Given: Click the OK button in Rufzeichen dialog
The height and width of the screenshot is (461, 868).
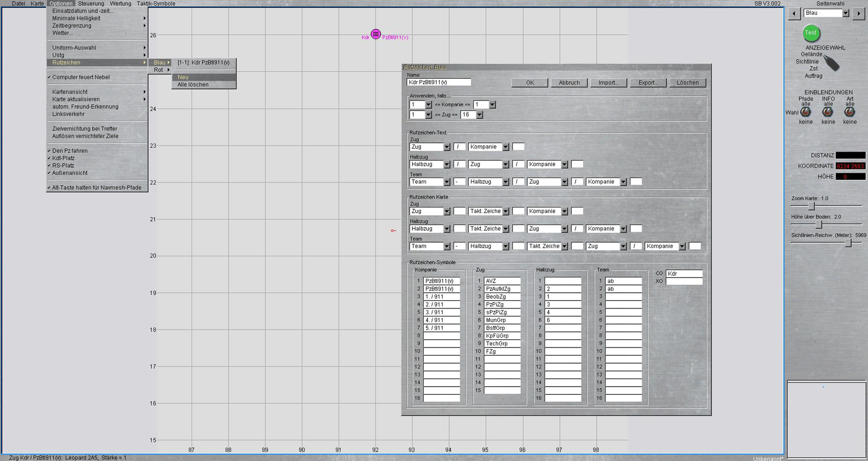Looking at the screenshot, I should click(x=529, y=83).
